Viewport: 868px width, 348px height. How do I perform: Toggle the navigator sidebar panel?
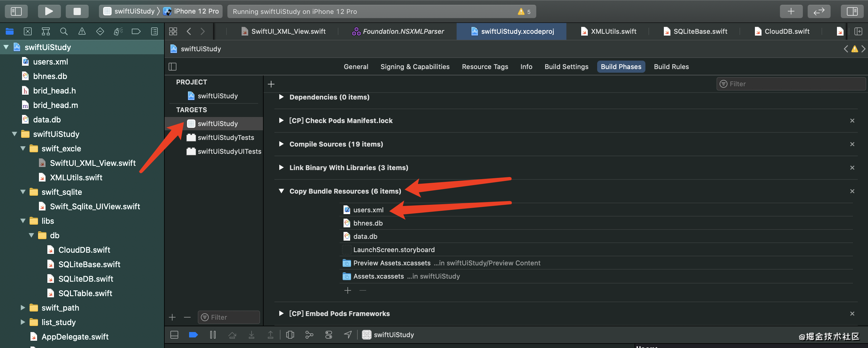coord(16,11)
